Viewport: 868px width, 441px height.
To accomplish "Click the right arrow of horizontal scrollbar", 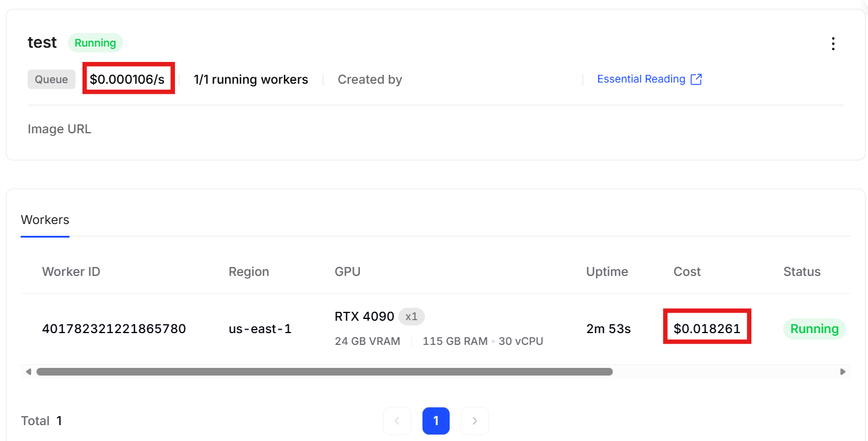I will [x=843, y=372].
